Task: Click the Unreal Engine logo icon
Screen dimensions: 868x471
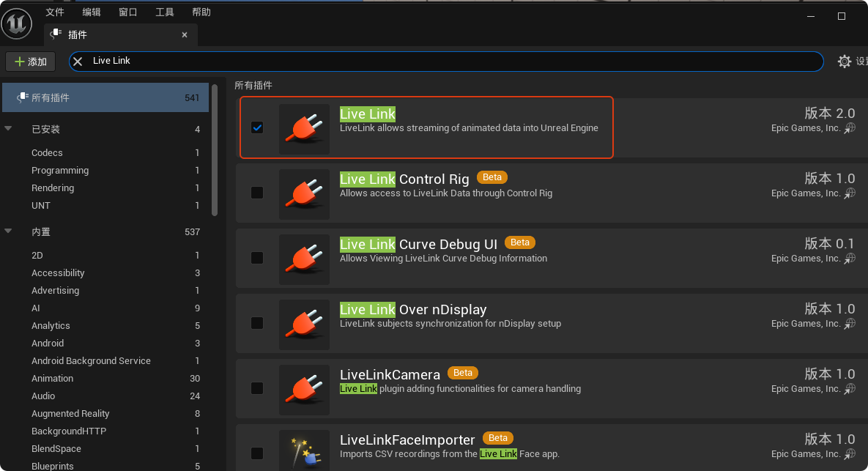Action: [17, 23]
